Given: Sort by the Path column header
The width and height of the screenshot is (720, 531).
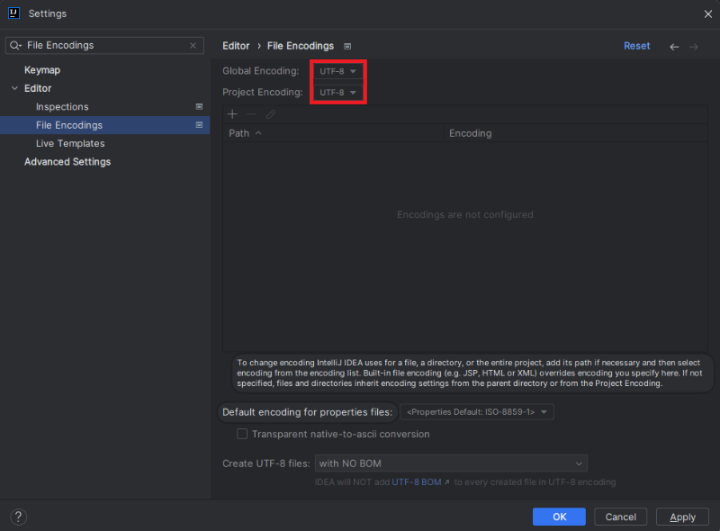Looking at the screenshot, I should 333,133.
